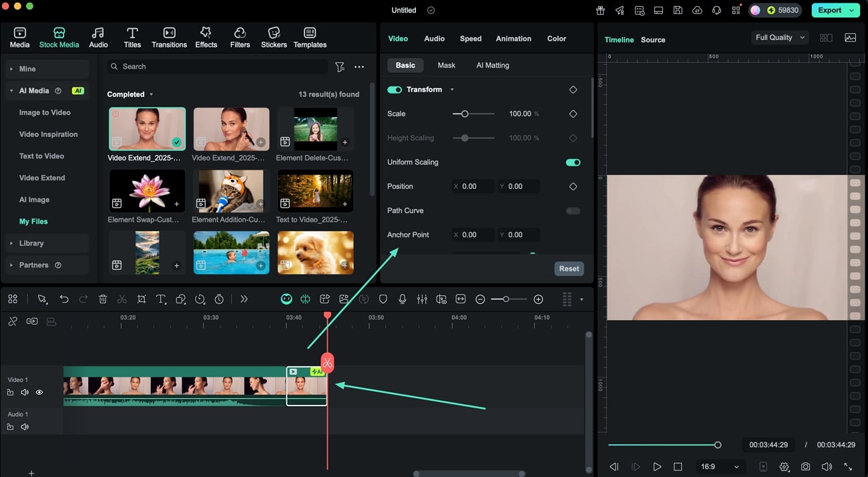The height and width of the screenshot is (477, 868).
Task: Open the Stickers panel
Action: pyautogui.click(x=274, y=37)
